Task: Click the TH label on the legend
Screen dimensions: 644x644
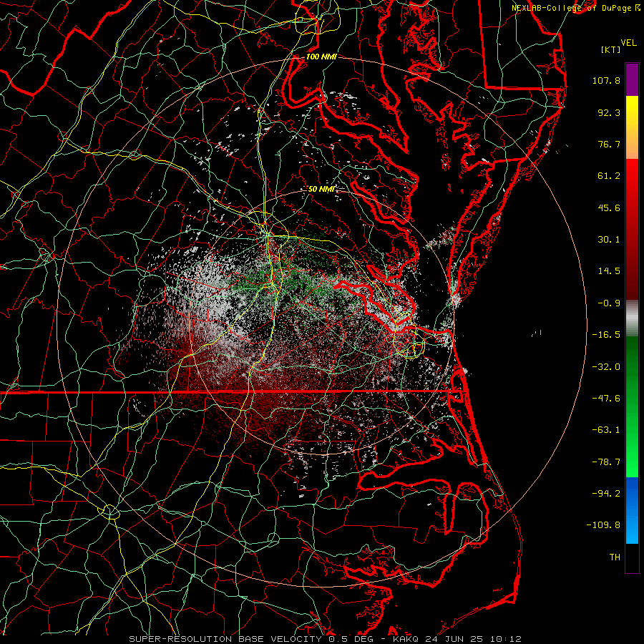Action: (x=615, y=557)
